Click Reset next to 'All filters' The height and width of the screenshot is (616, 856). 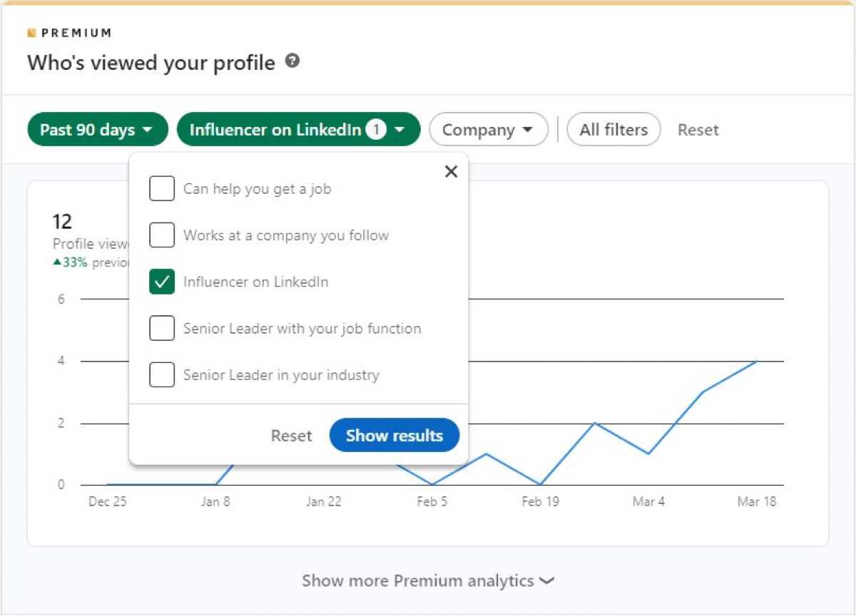[x=698, y=130]
